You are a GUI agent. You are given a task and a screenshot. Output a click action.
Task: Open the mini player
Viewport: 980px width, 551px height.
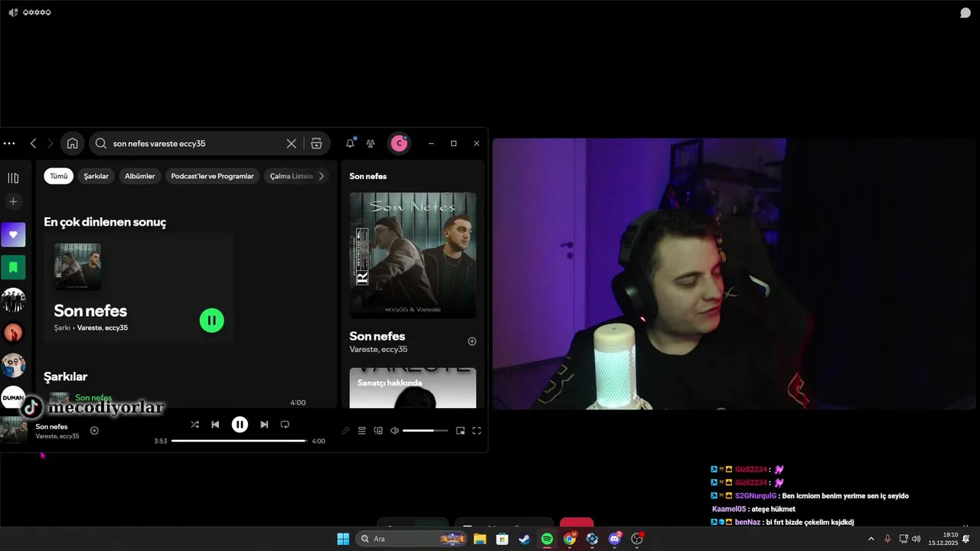[x=460, y=431]
